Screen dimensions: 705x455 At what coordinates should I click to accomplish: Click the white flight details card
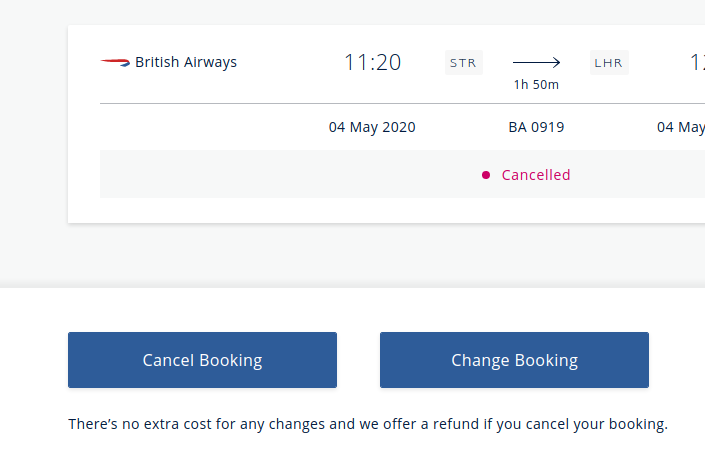[x=387, y=124]
